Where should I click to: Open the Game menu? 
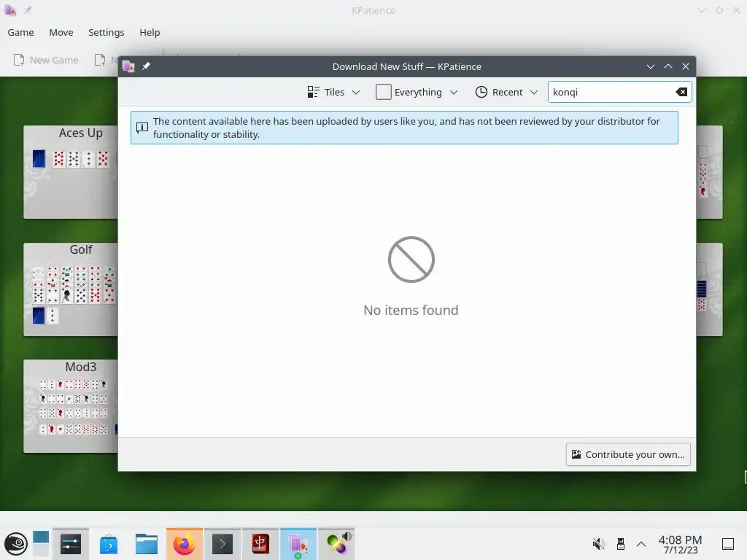click(20, 32)
